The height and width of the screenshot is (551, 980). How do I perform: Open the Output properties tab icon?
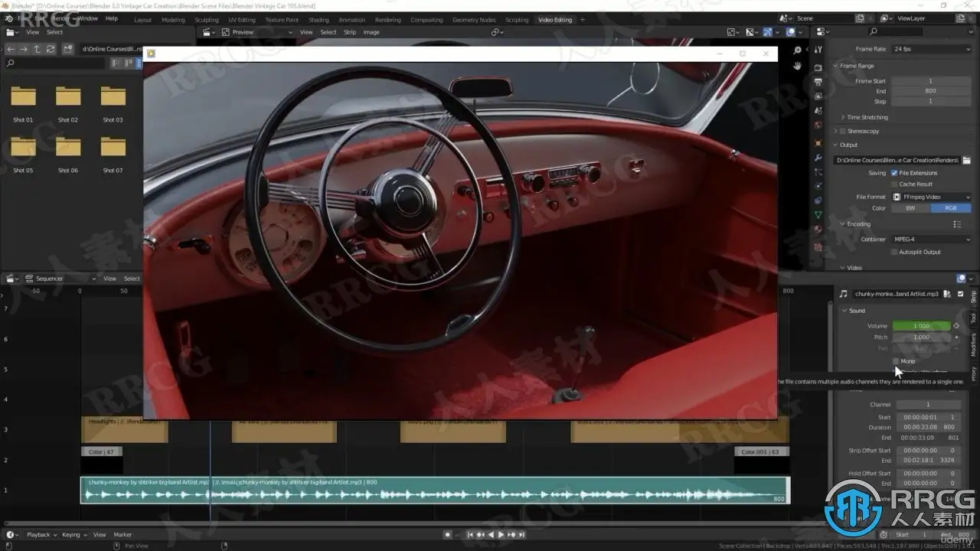point(818,82)
